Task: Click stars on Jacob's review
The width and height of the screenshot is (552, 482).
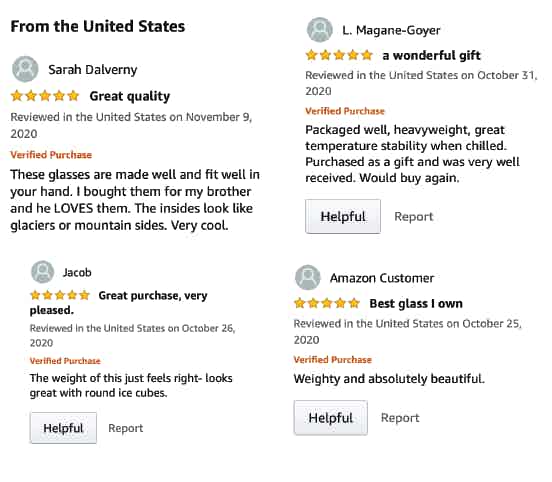Action: (x=60, y=295)
